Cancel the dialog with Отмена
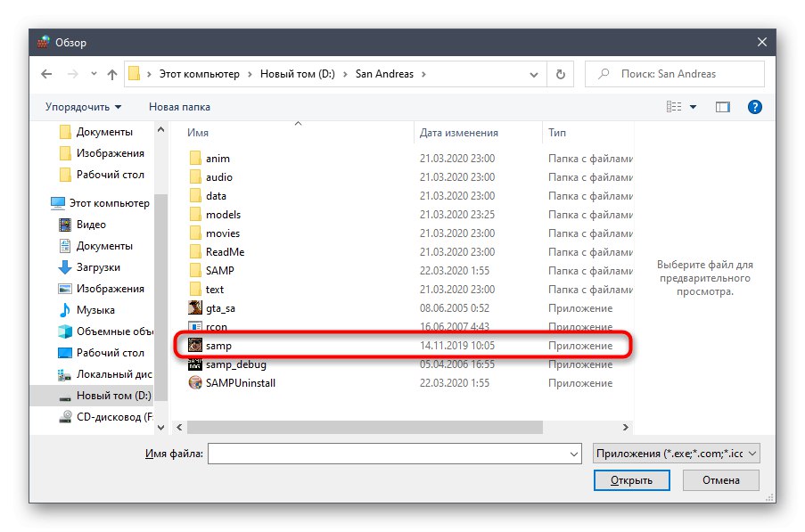 (x=720, y=479)
